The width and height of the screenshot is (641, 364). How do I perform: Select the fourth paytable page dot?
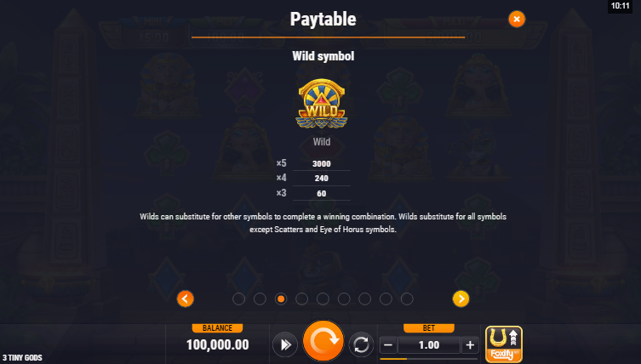[x=301, y=299]
